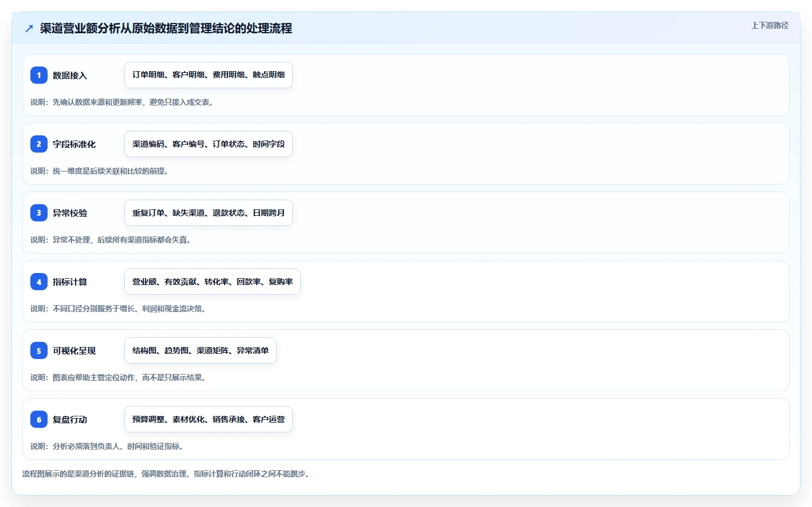Click the step 2 number badge
Image resolution: width=812 pixels, height=507 pixels.
point(39,144)
